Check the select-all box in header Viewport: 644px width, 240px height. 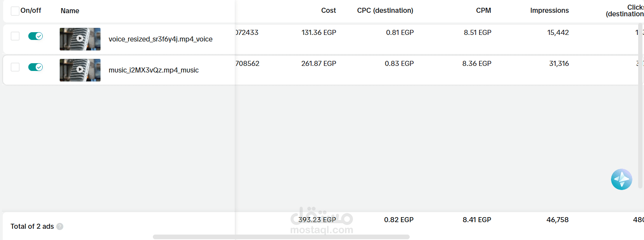coord(15,11)
